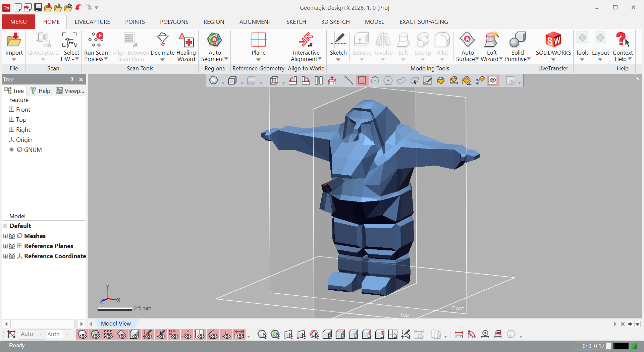Expand the Reference Planes node

pyautogui.click(x=5, y=246)
